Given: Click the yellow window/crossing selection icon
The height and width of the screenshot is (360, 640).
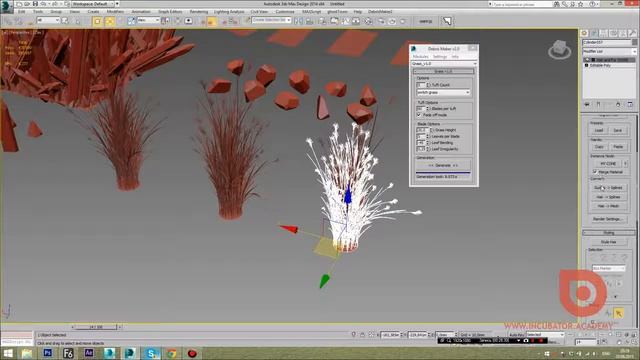Looking at the screenshot, I should point(109,21).
